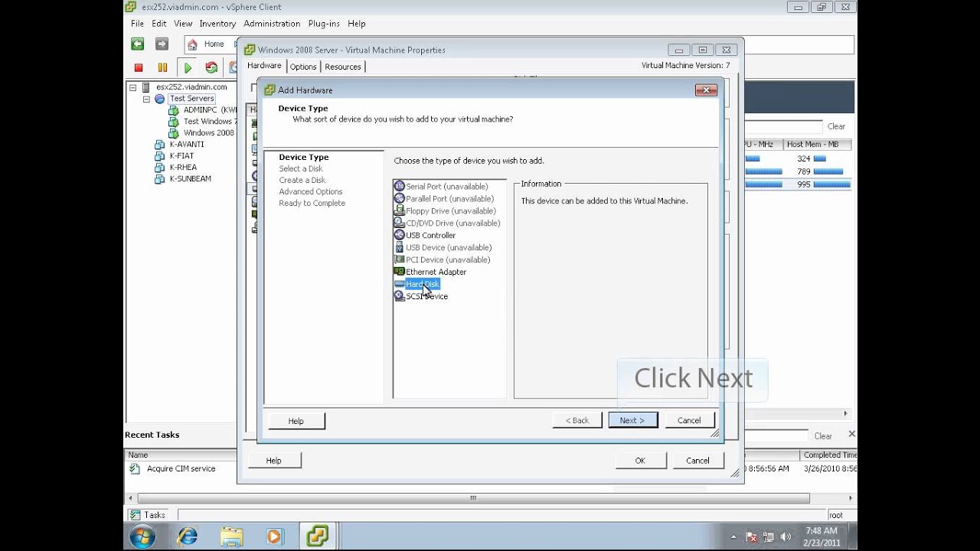This screenshot has width=980, height=551.
Task: Click the Home house icon in toolbar
Action: point(192,44)
